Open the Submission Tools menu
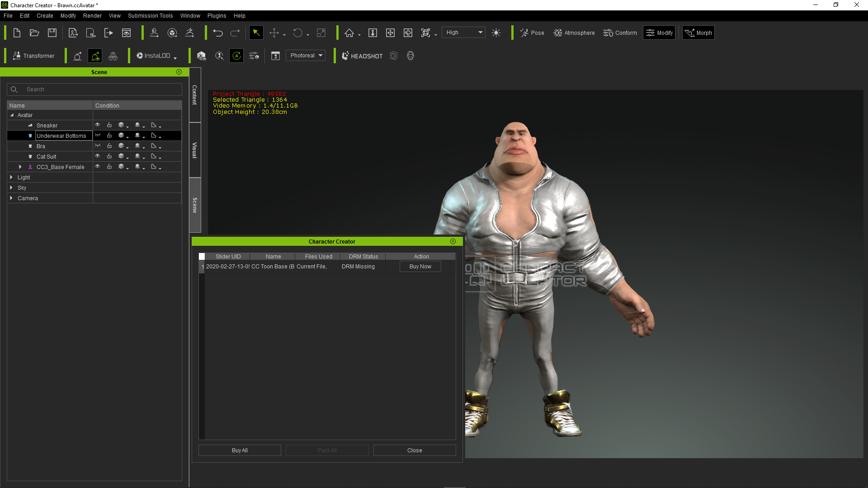868x488 pixels. click(x=151, y=16)
